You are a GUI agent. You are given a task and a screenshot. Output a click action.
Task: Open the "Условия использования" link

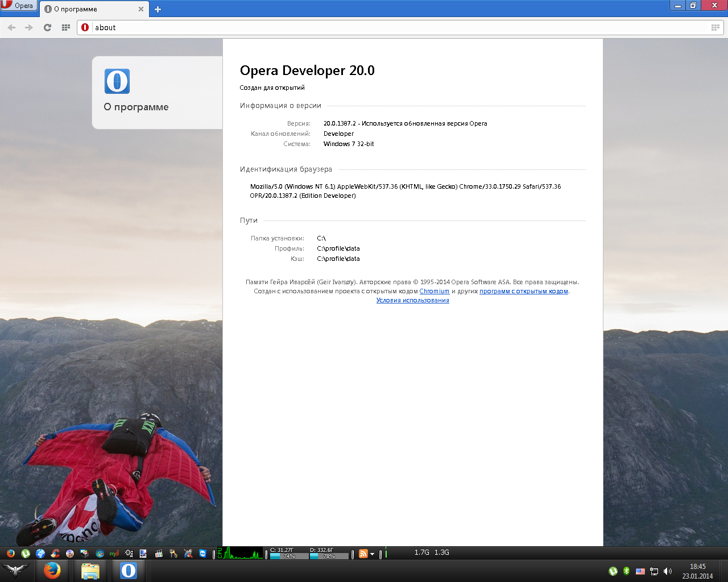412,300
